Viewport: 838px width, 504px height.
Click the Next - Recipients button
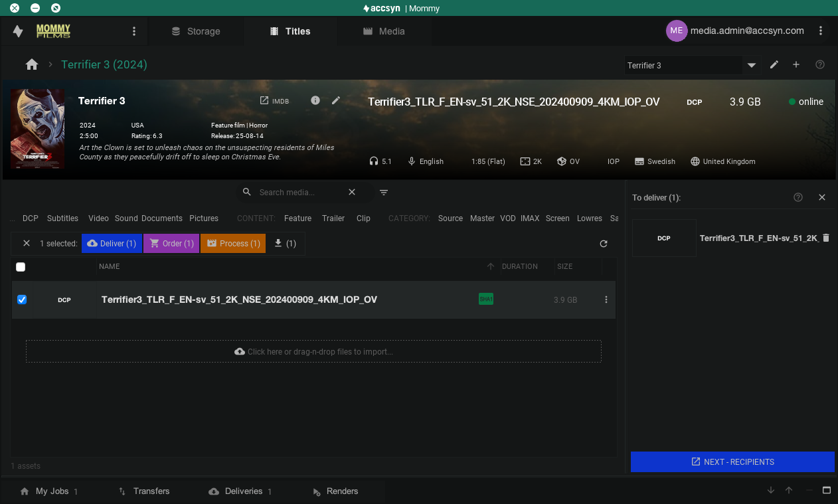pyautogui.click(x=732, y=462)
